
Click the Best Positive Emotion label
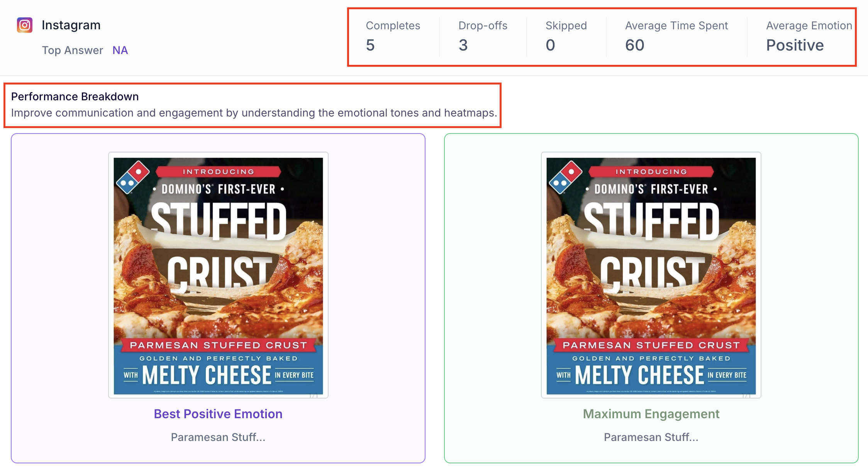[x=218, y=414]
